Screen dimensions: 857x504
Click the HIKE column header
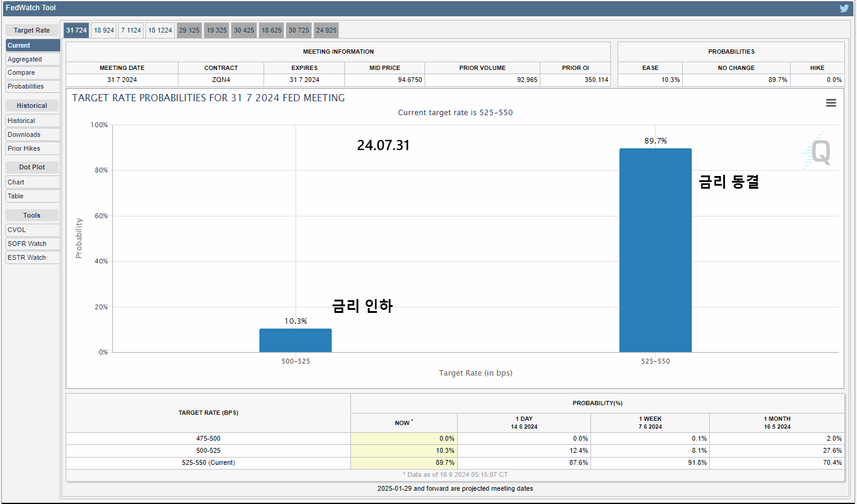tap(817, 68)
